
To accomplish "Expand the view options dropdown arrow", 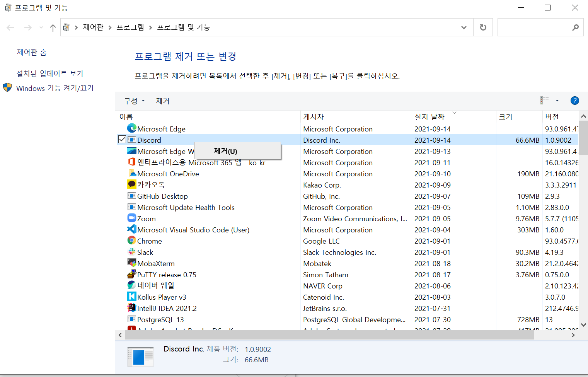I will (557, 101).
